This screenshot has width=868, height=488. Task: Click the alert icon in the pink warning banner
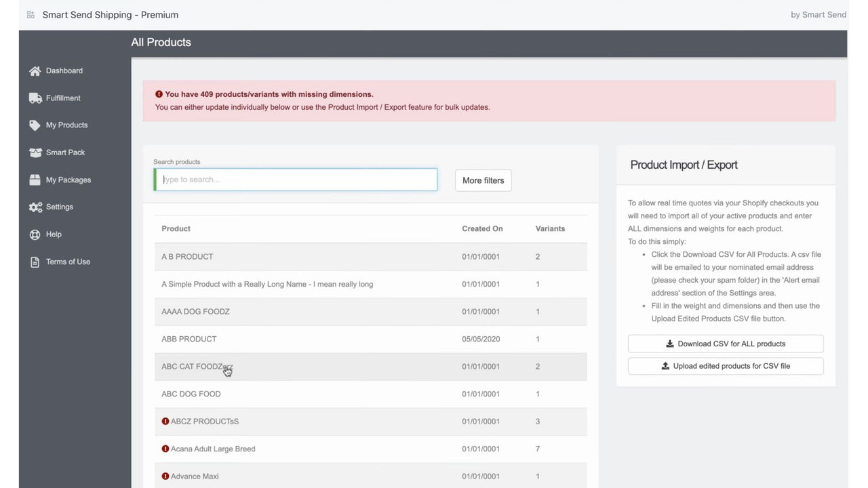click(x=159, y=94)
